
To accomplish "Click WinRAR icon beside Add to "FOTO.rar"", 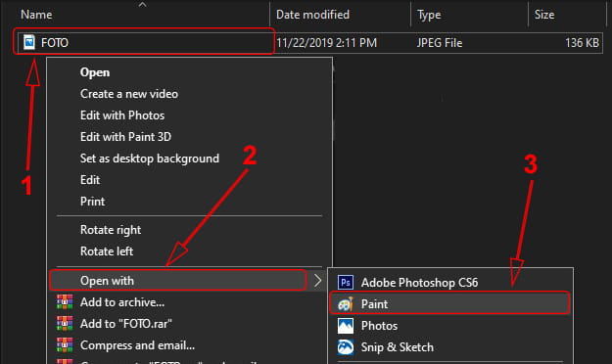I will click(65, 324).
